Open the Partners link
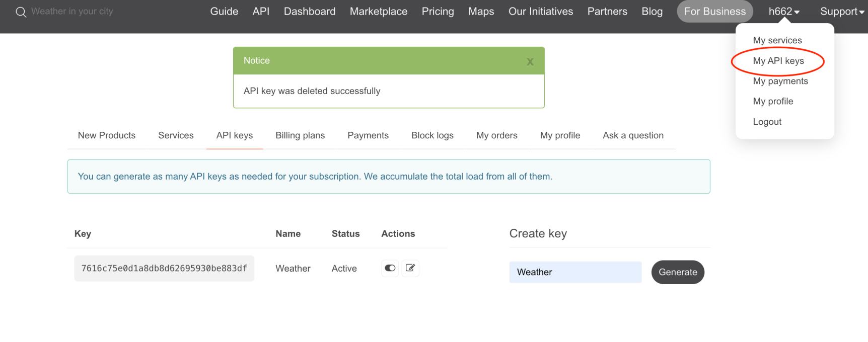The width and height of the screenshot is (868, 342). tap(607, 12)
